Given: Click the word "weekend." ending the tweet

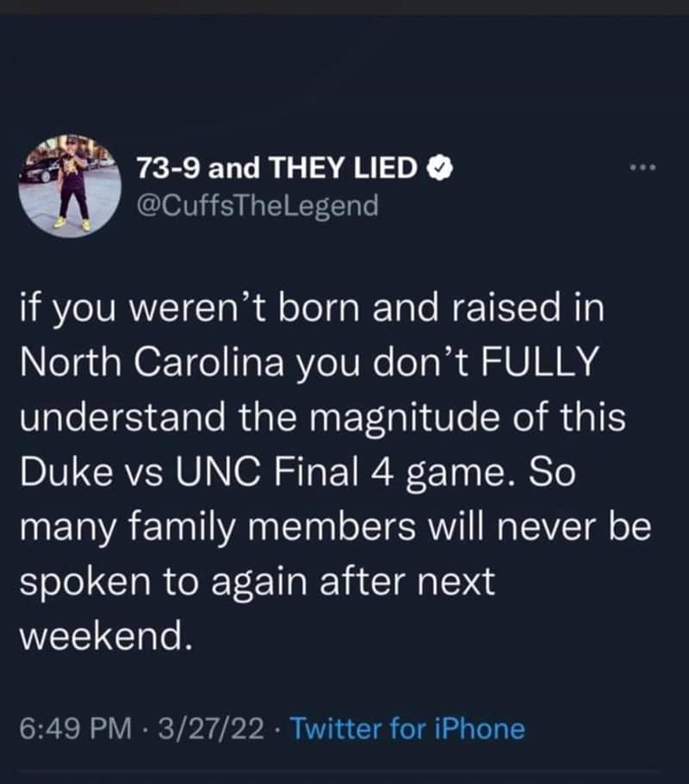Looking at the screenshot, I should pos(102,636).
